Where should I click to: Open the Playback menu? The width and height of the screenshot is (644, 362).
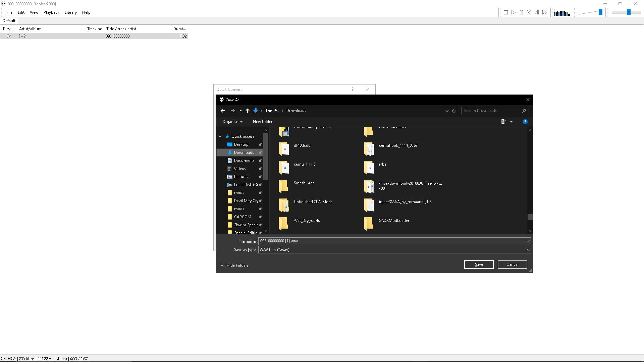pos(51,12)
